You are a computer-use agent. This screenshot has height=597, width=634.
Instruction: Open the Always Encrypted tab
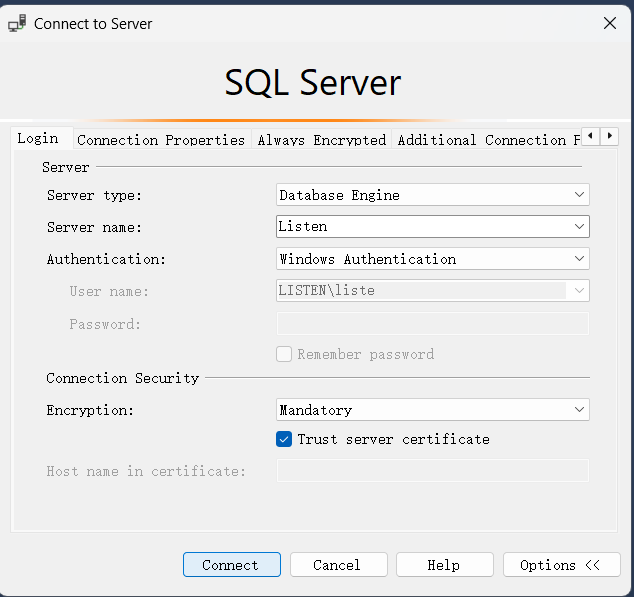(x=322, y=140)
